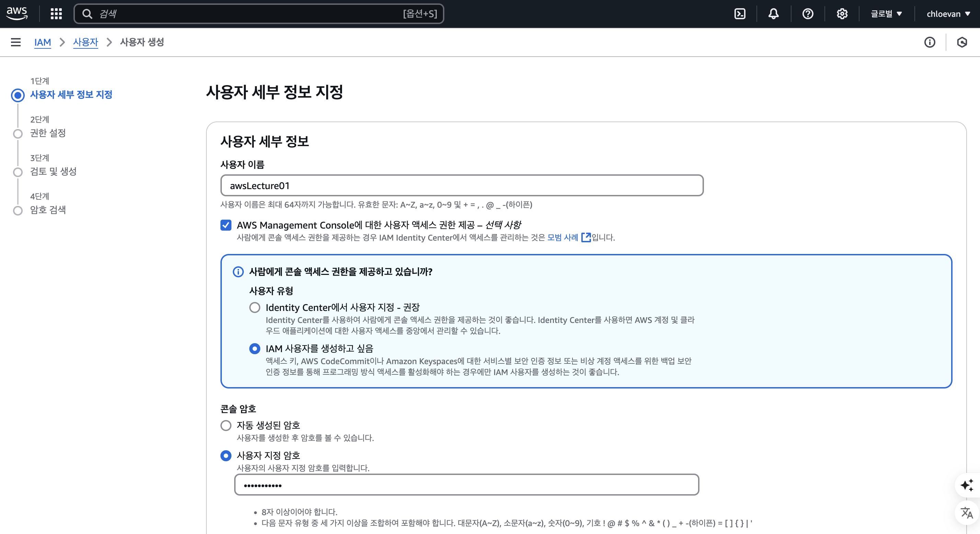Screen dimensions: 980x534
Task: Click the AWS logo home icon
Action: [17, 14]
